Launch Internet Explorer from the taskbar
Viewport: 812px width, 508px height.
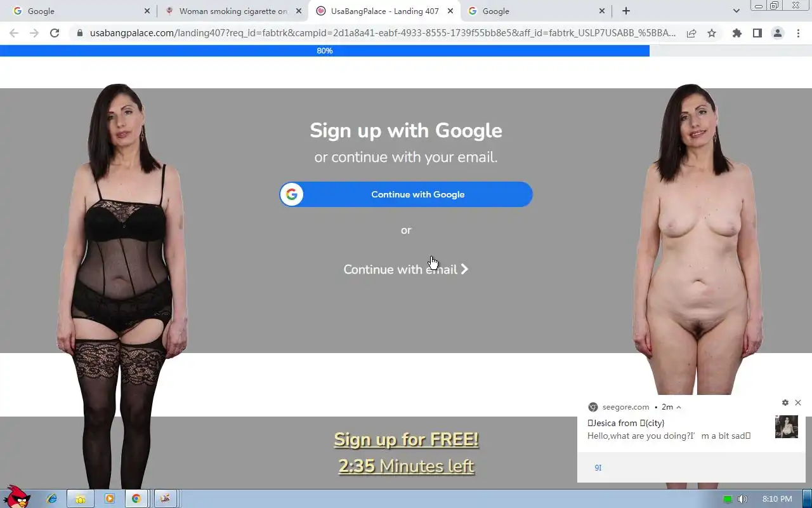(53, 499)
